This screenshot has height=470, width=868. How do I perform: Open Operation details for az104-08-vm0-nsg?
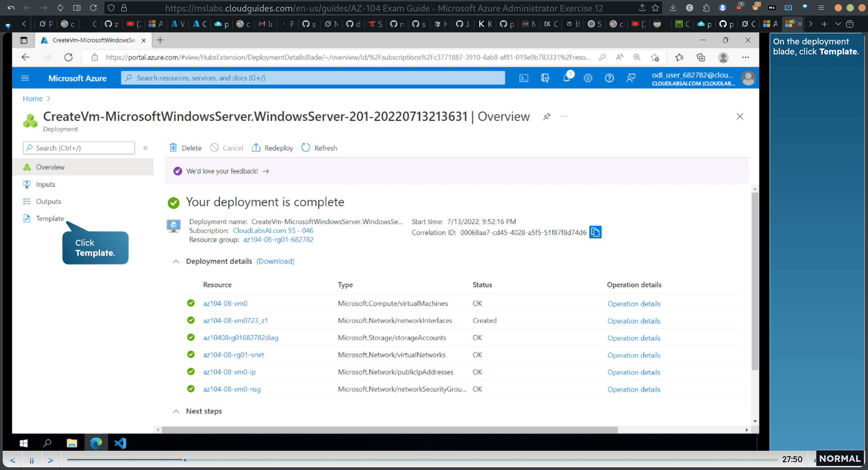634,389
